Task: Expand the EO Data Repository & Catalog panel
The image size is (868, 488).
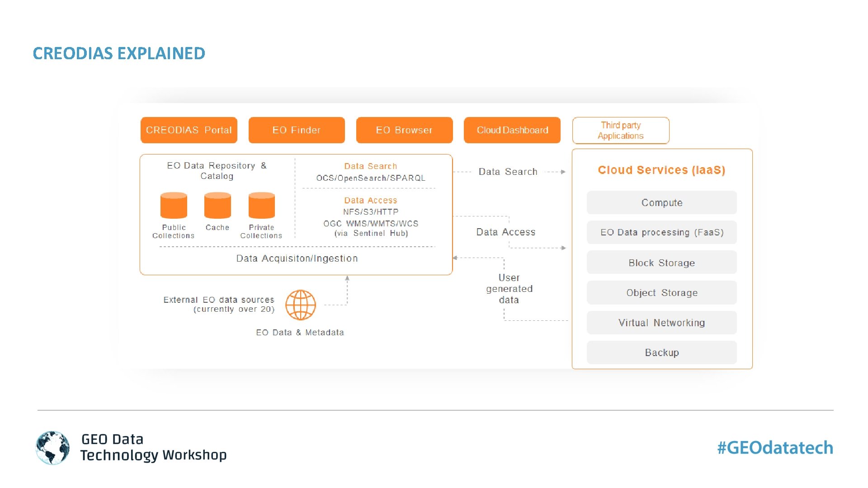Action: [217, 171]
